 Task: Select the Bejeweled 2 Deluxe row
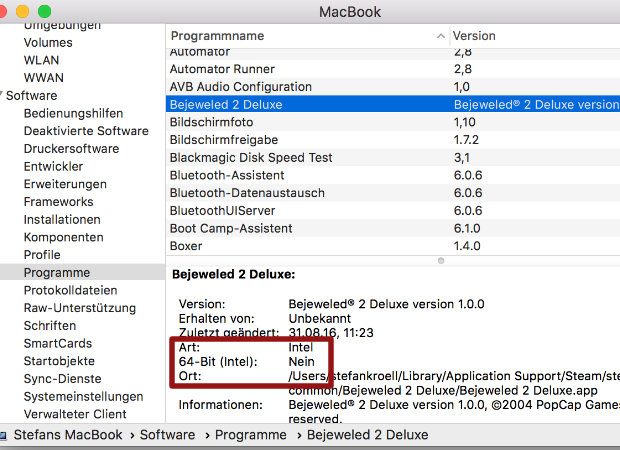tap(393, 104)
